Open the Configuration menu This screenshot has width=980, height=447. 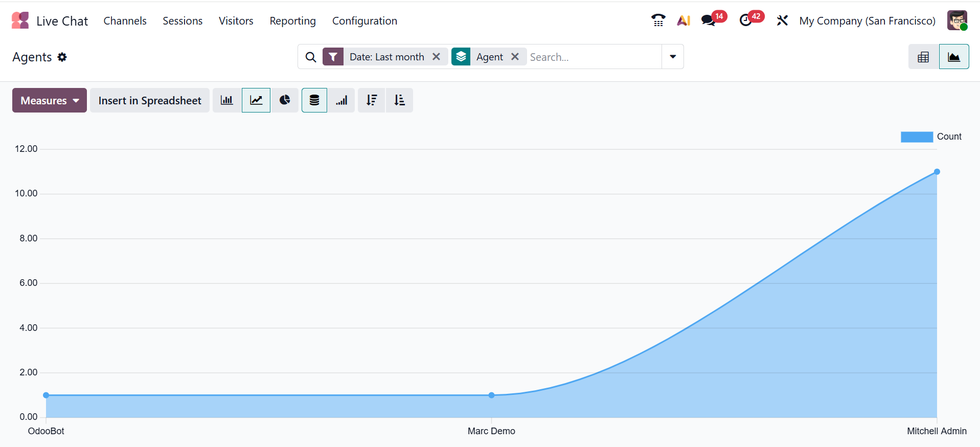pos(364,21)
